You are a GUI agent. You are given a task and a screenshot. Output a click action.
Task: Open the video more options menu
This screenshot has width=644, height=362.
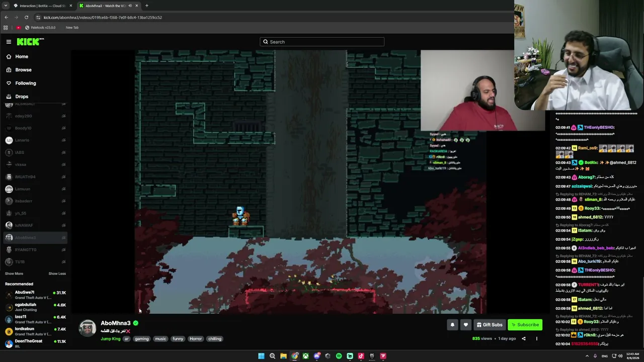536,339
